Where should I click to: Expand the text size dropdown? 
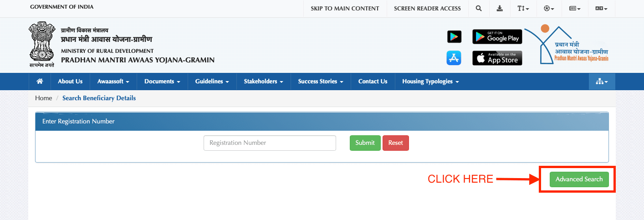pos(523,9)
